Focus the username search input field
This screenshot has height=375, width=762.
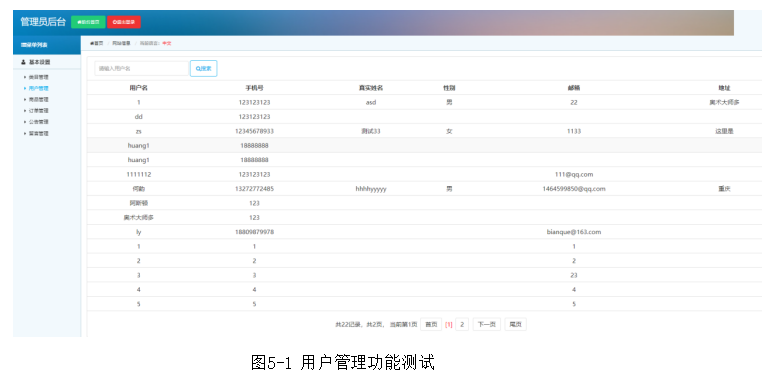141,68
